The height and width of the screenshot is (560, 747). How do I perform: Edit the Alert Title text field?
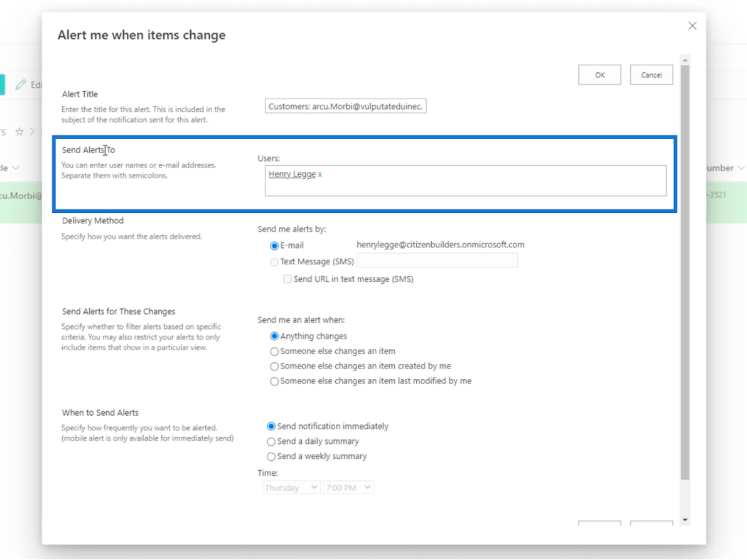tap(345, 106)
